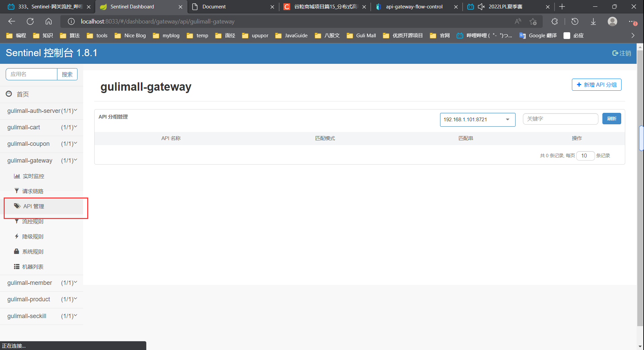The image size is (644, 350).
Task: Open the 必应 bookmark
Action: pos(574,36)
